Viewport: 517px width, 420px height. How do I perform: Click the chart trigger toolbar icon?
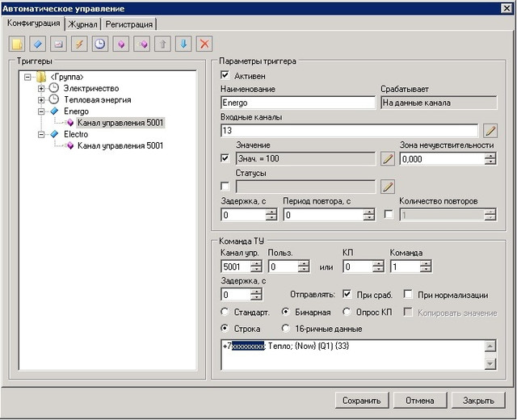point(58,44)
